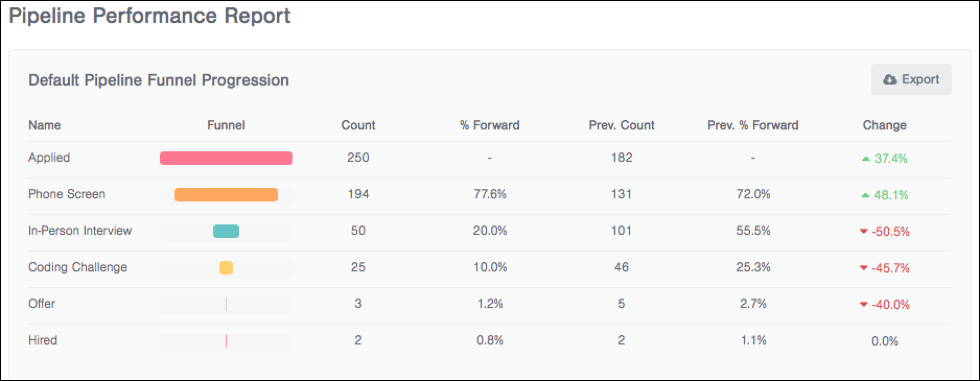Click the orange Phone Screen funnel bar
The image size is (980, 381).
coord(226,195)
